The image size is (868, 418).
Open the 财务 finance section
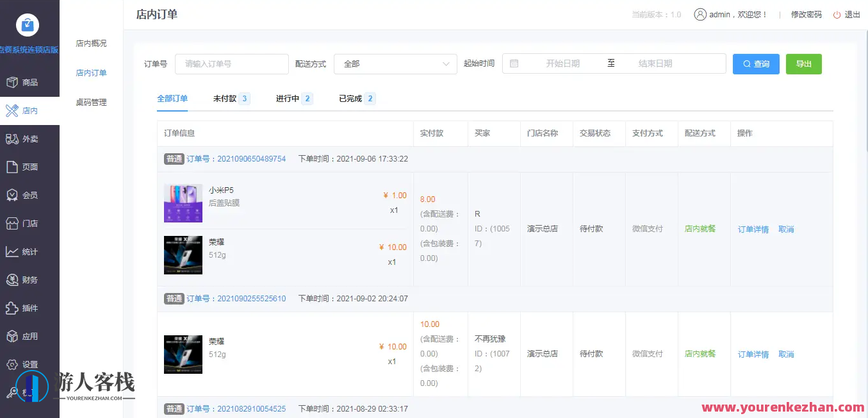coord(29,280)
